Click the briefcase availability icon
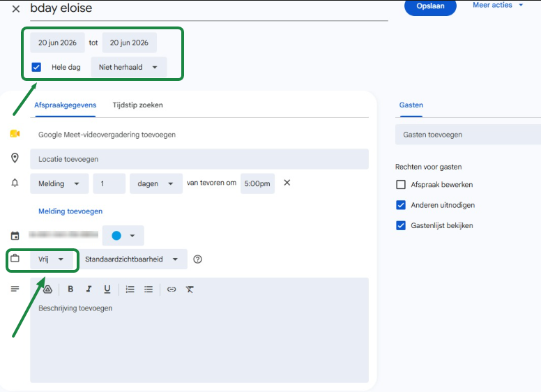The height and width of the screenshot is (392, 541). pyautogui.click(x=15, y=258)
